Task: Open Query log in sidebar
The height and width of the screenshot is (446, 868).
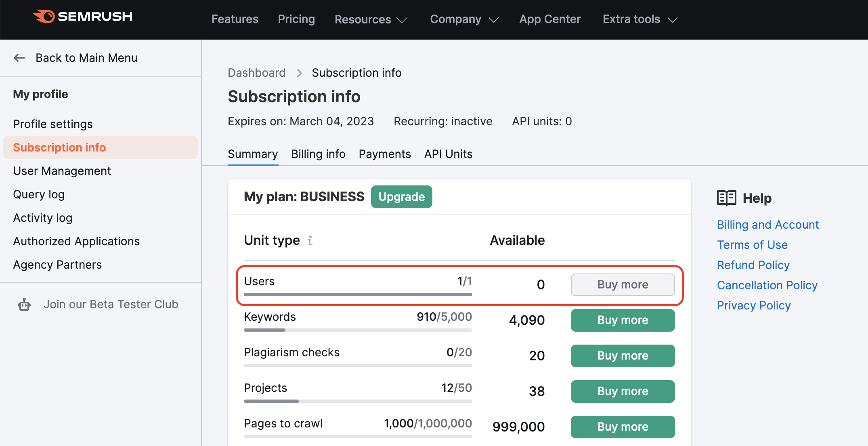Action: pyautogui.click(x=39, y=194)
